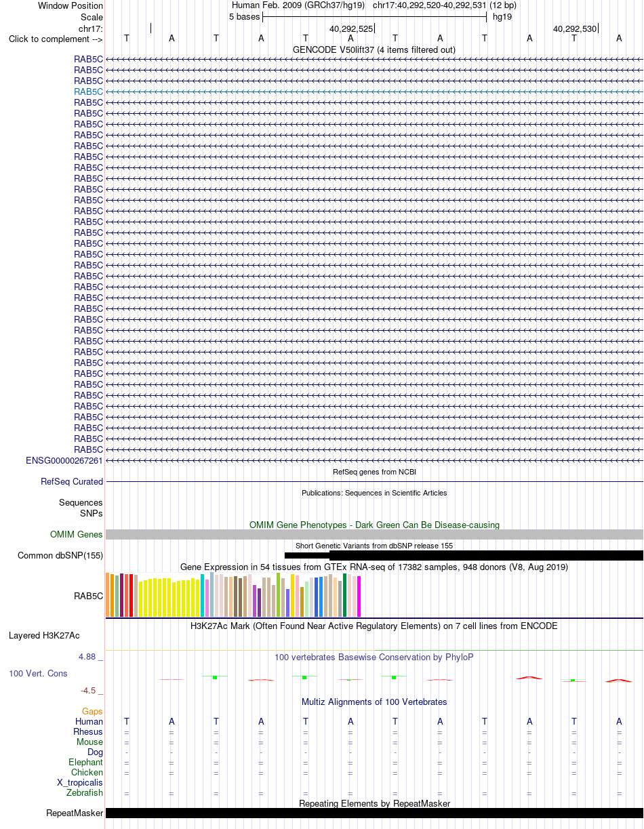Click the Gaps row label
Screen dimensions: 644x829
click(x=93, y=712)
